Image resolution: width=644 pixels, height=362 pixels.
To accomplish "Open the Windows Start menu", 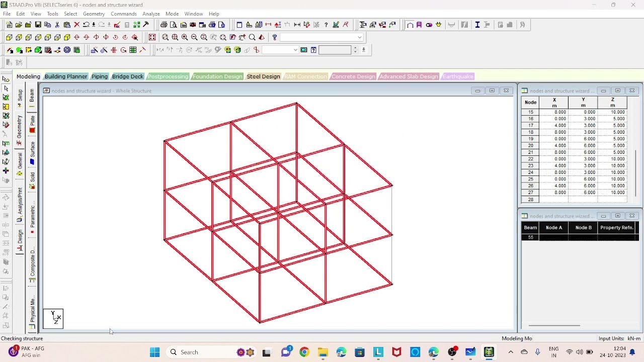I will click(x=154, y=352).
